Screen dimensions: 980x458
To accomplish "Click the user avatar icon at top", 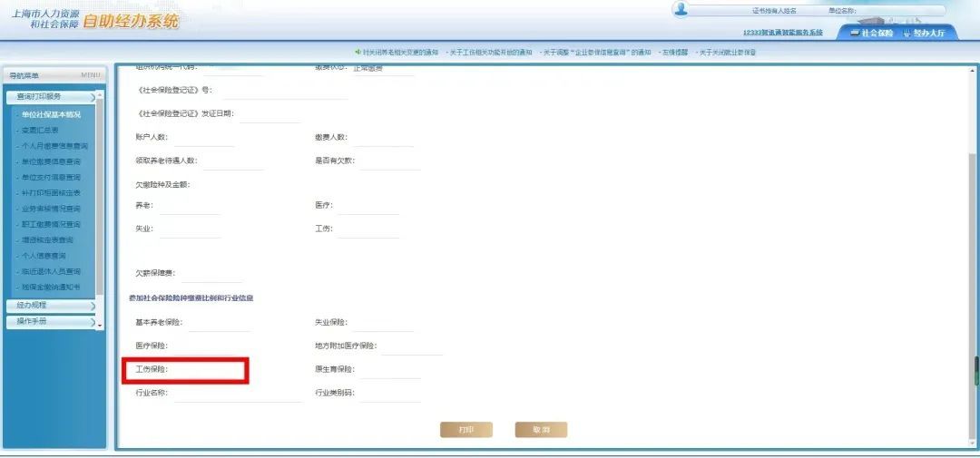I will (x=681, y=9).
